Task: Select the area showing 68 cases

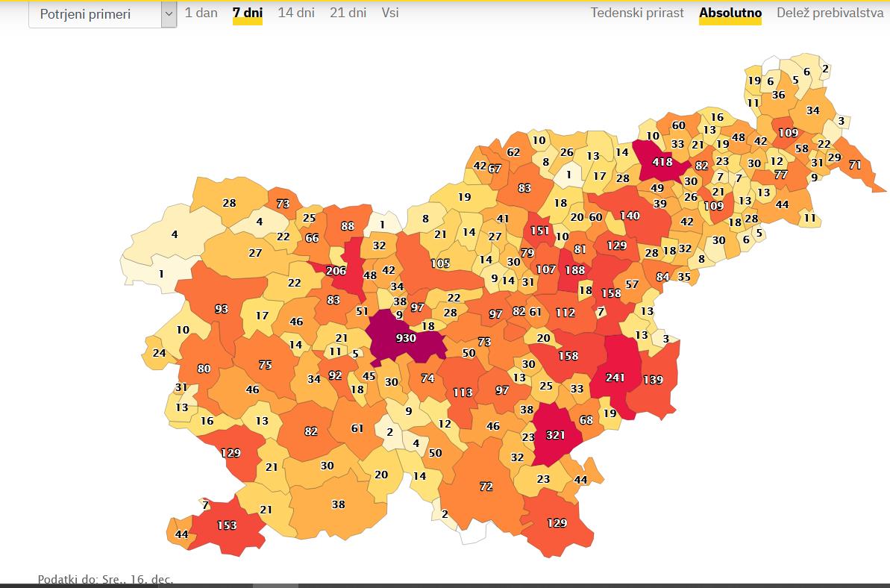Action: (586, 420)
